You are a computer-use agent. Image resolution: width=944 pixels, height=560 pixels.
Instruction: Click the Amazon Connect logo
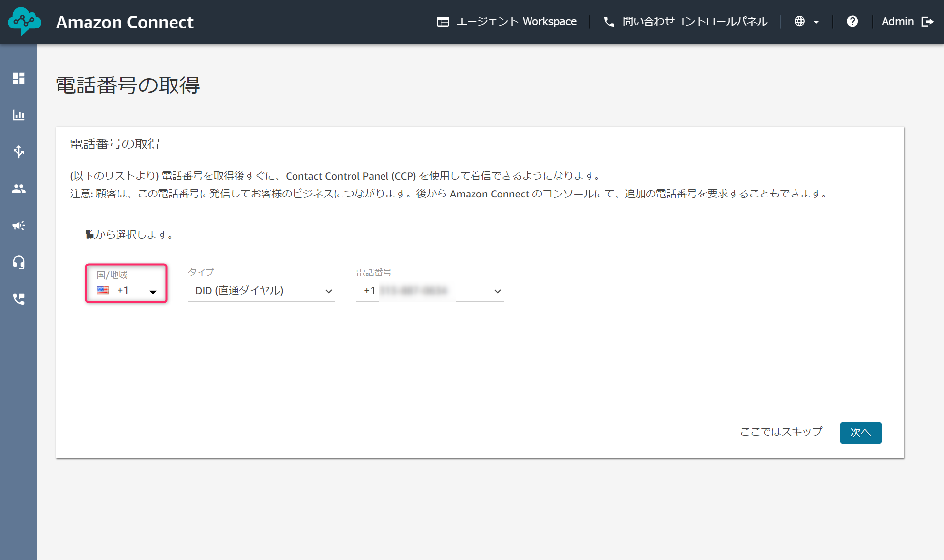[x=24, y=22]
